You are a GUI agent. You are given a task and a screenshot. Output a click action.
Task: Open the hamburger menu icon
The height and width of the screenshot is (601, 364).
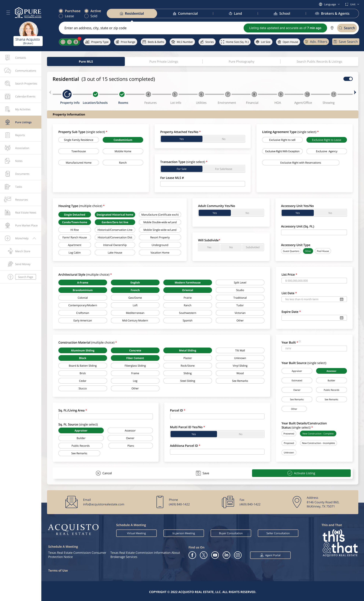coord(8,13)
